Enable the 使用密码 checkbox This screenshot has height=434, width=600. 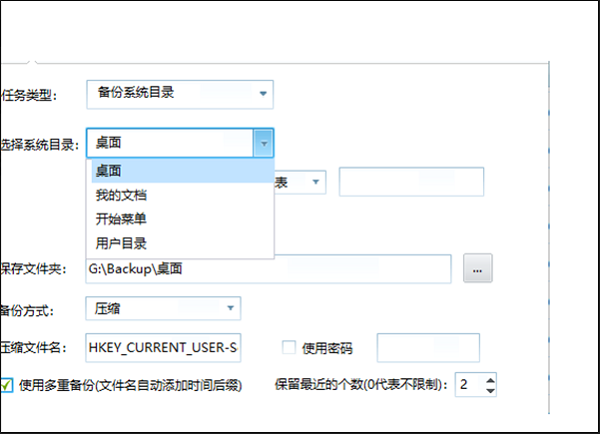click(x=289, y=347)
